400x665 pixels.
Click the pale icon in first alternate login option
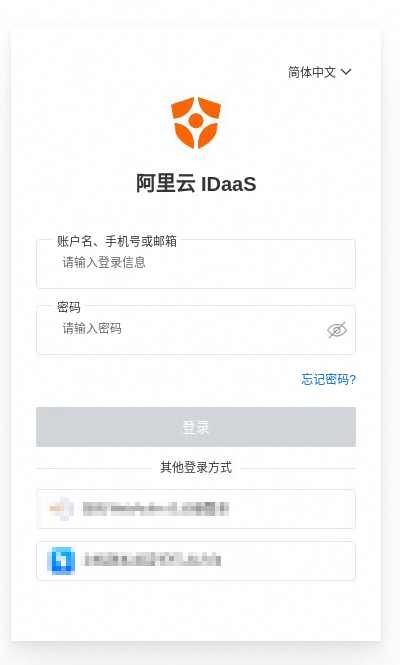(62, 509)
